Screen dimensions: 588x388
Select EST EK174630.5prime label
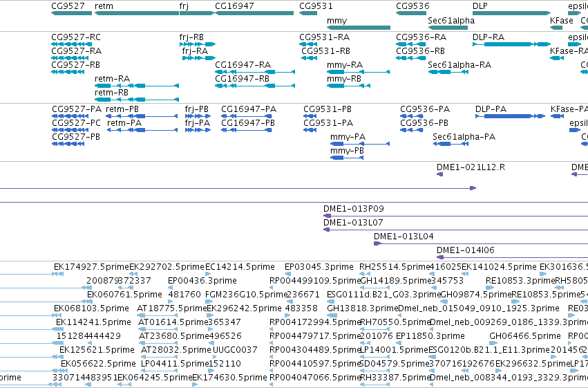point(229,378)
